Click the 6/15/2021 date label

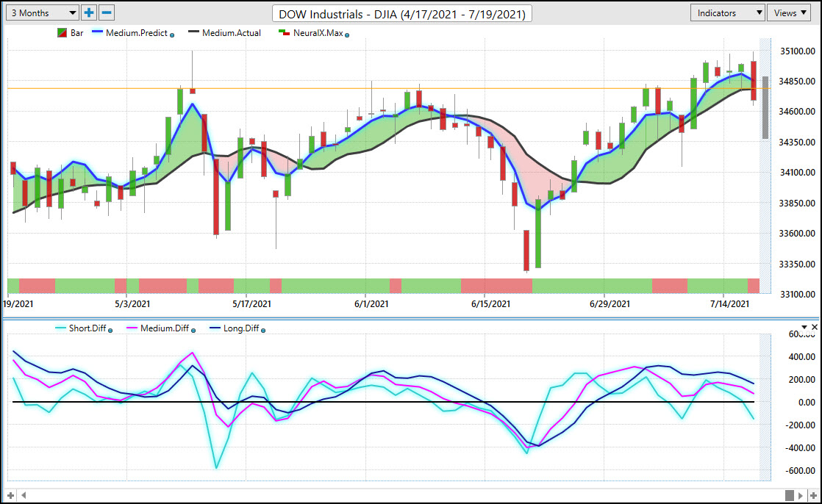tap(490, 304)
